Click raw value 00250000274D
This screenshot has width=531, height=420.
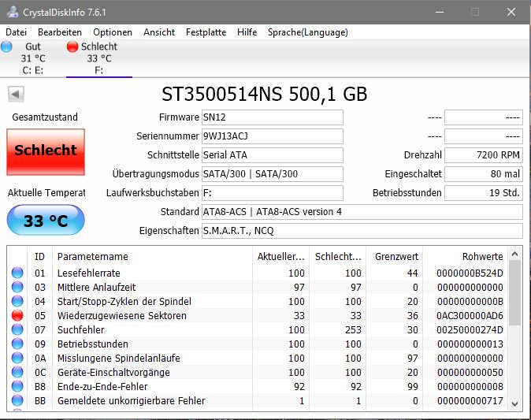tap(470, 330)
